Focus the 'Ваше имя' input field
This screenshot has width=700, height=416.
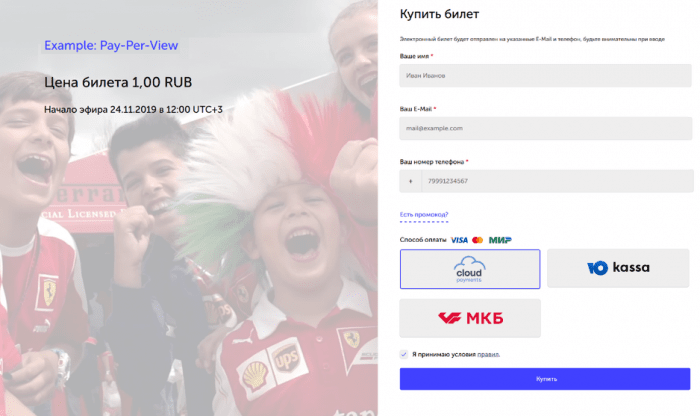coord(546,75)
